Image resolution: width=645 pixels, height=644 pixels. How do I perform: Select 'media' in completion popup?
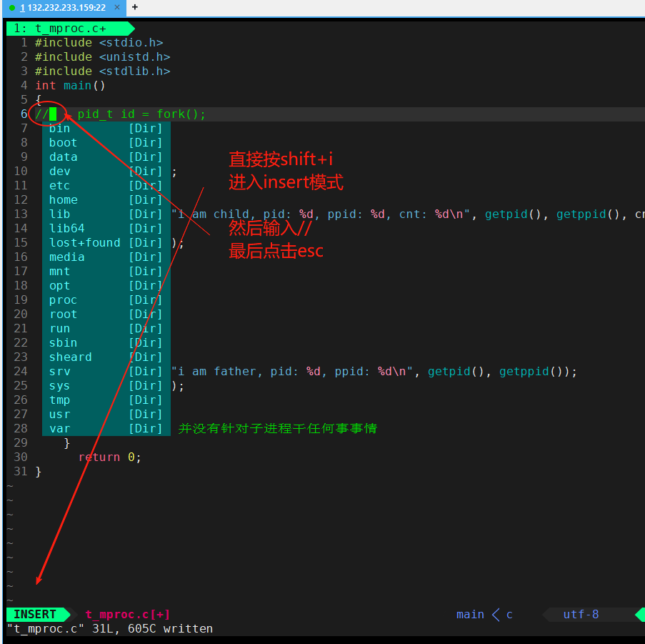coord(106,257)
